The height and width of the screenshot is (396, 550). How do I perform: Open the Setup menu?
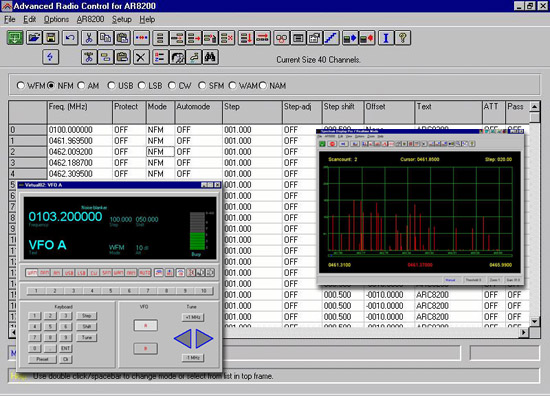click(x=122, y=19)
